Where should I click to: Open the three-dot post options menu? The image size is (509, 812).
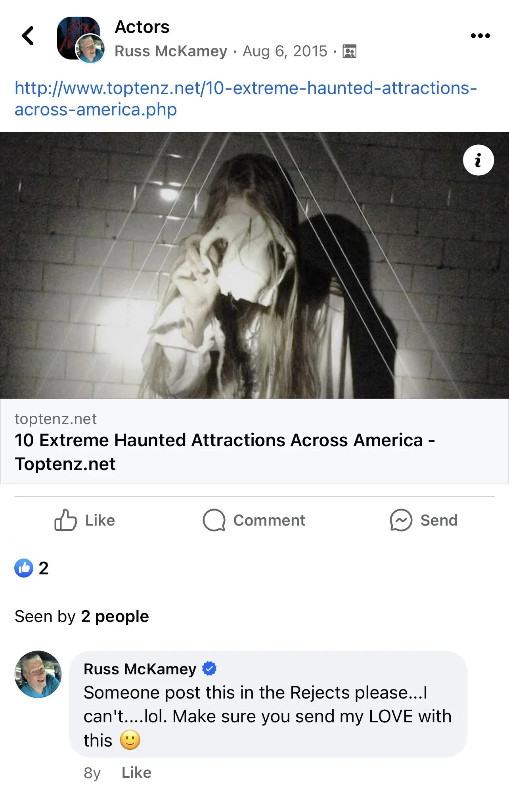[480, 36]
